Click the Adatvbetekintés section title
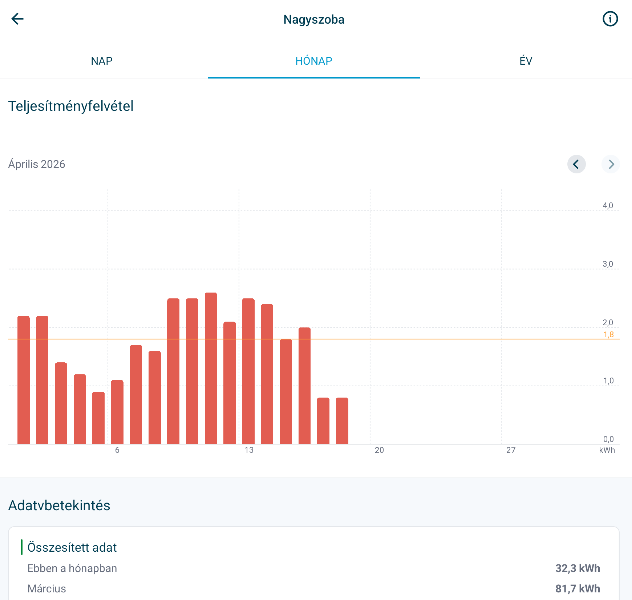Screen dimensions: 632x600 point(59,505)
